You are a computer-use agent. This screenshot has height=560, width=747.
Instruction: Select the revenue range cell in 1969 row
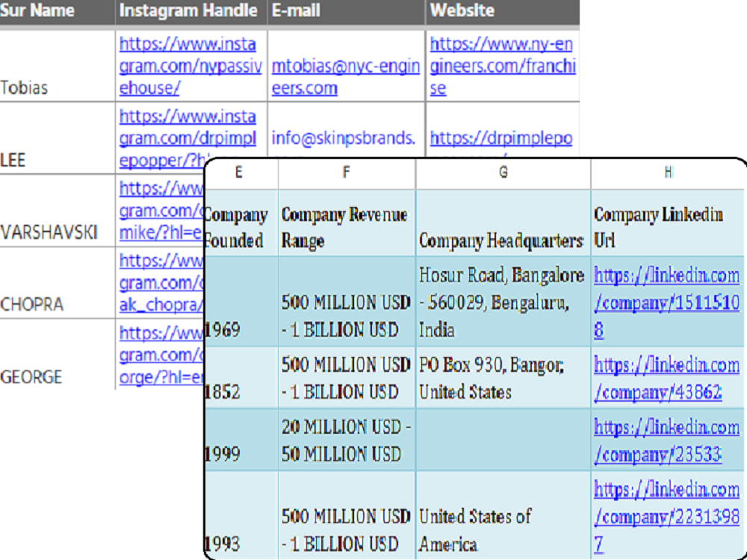(x=347, y=302)
